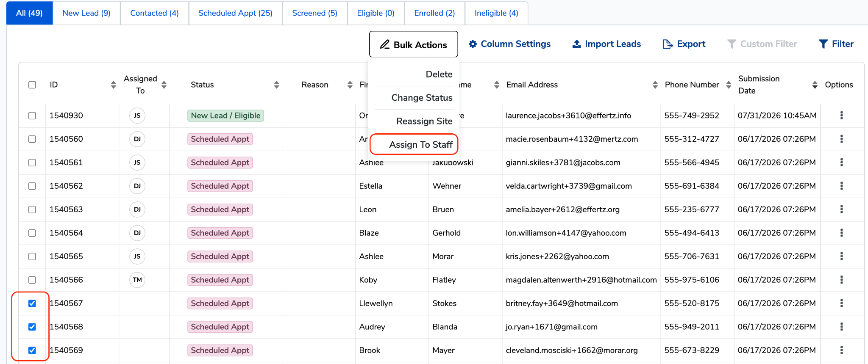This screenshot has height=364, width=868.
Task: Open the Filter panel
Action: 836,44
